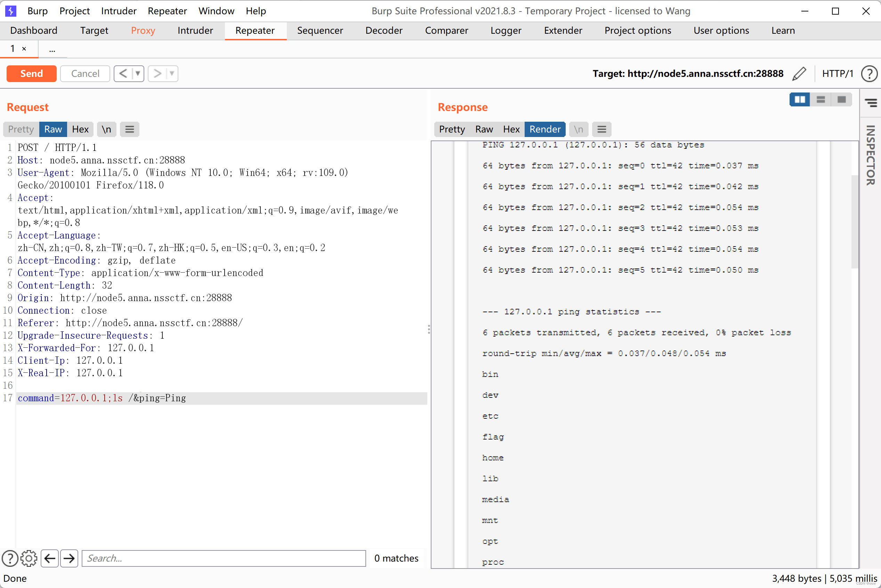The height and width of the screenshot is (588, 881).
Task: Go to previous search match arrow
Action: [x=50, y=558]
